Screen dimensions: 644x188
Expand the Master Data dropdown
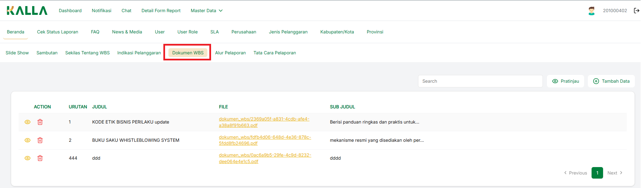206,11
